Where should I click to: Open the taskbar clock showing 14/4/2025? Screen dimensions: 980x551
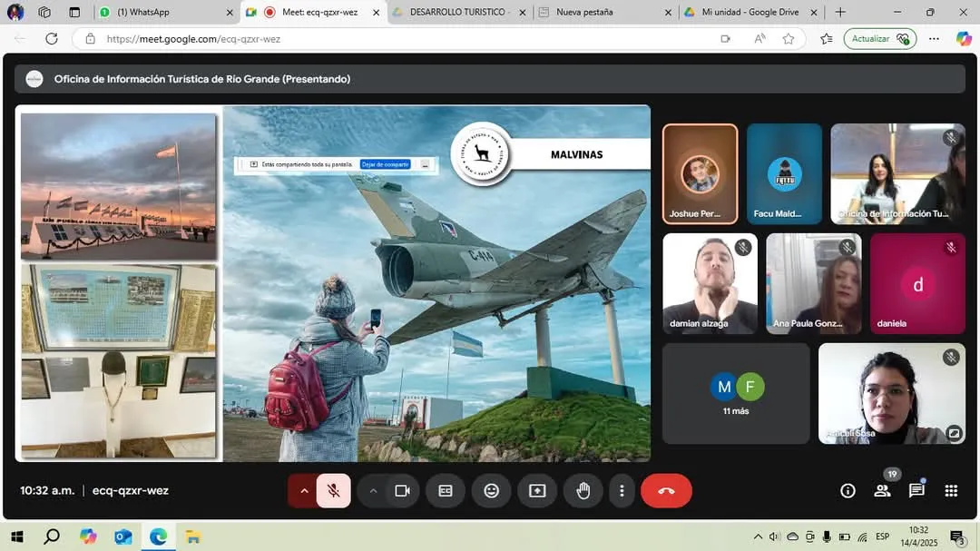(918, 536)
